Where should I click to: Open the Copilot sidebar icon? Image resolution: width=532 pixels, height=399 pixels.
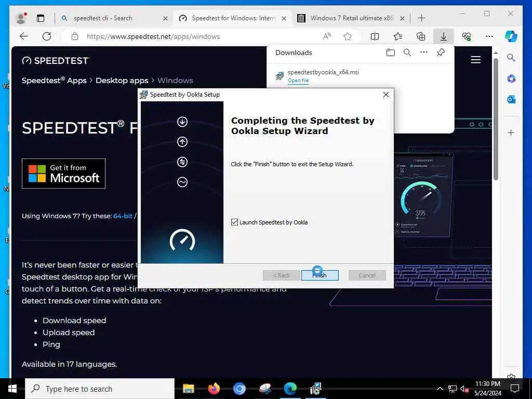[x=511, y=36]
